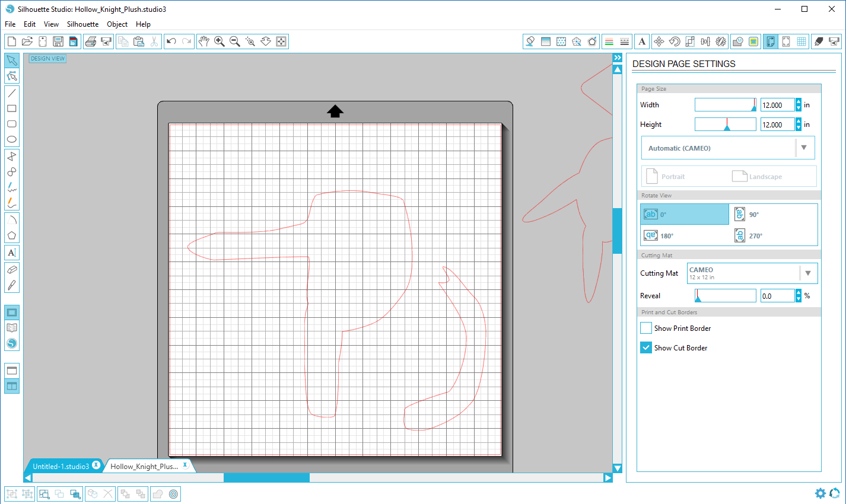846x504 pixels.
Task: Switch to the Untitled-1.studio3 tab
Action: click(61, 466)
